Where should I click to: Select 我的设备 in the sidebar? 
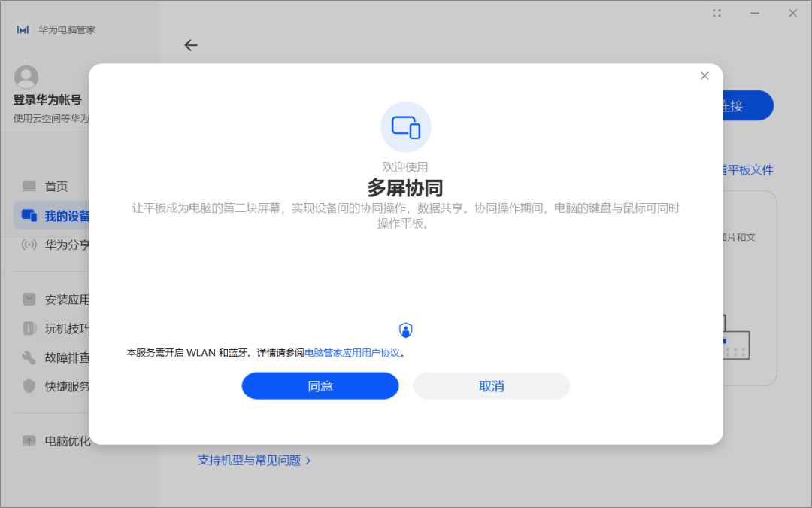click(x=52, y=216)
